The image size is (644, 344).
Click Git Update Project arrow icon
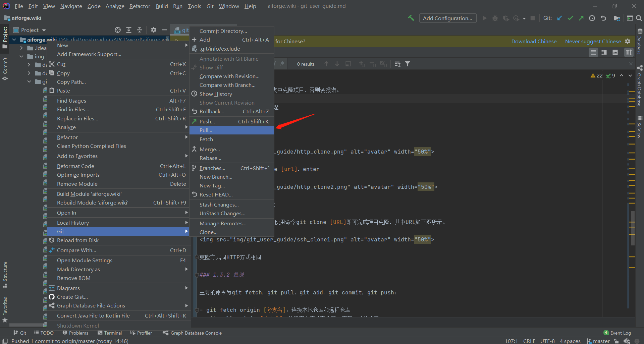559,18
